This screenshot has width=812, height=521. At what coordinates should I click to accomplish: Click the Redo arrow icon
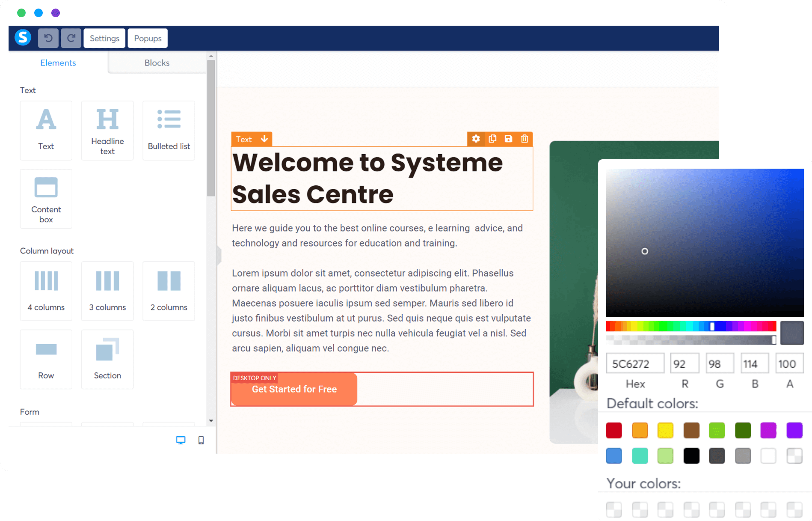coord(71,38)
